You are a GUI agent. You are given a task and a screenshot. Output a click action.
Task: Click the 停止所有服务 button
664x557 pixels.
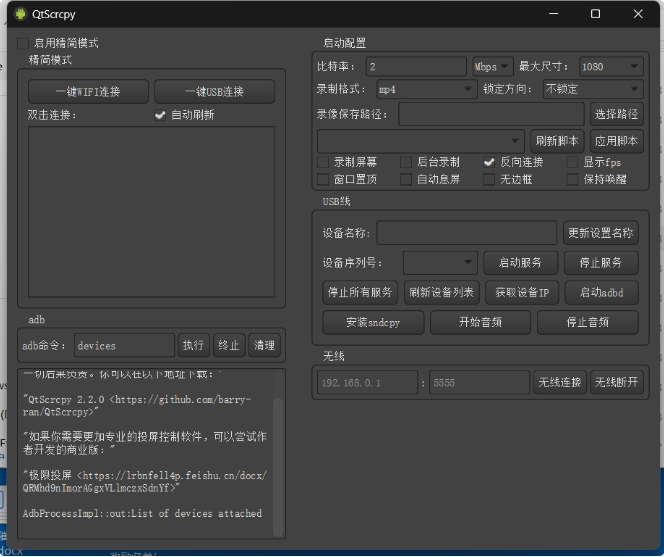(x=360, y=292)
